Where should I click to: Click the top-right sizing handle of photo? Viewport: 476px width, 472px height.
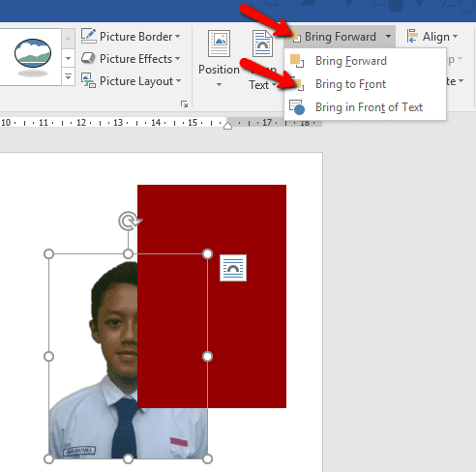(x=207, y=254)
